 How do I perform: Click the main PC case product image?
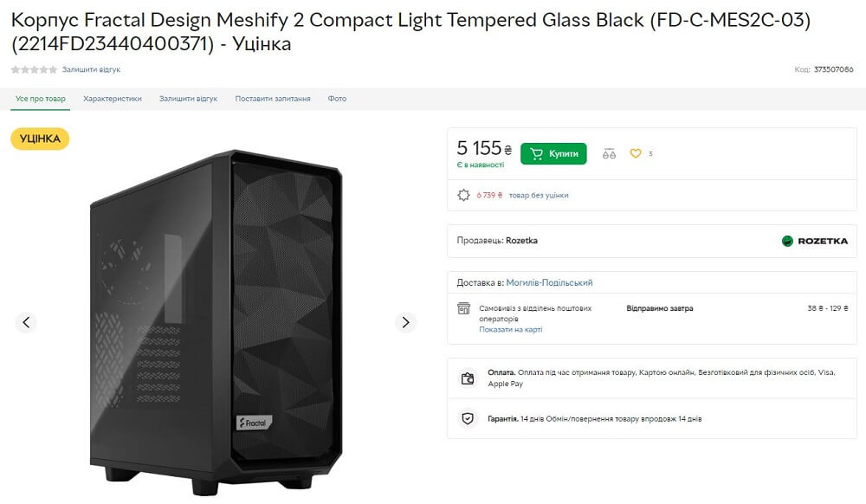click(x=216, y=320)
